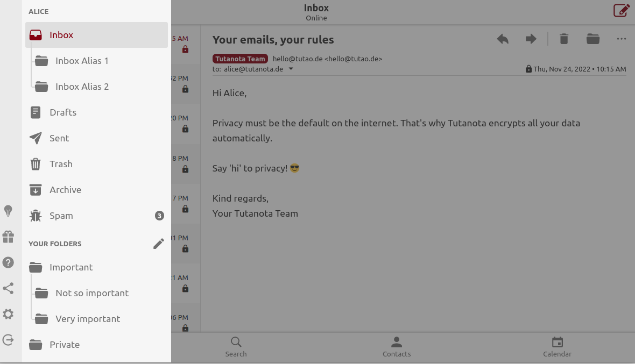635x364 pixels.
Task: Click the Tutanota Team sender badge
Action: (x=240, y=59)
